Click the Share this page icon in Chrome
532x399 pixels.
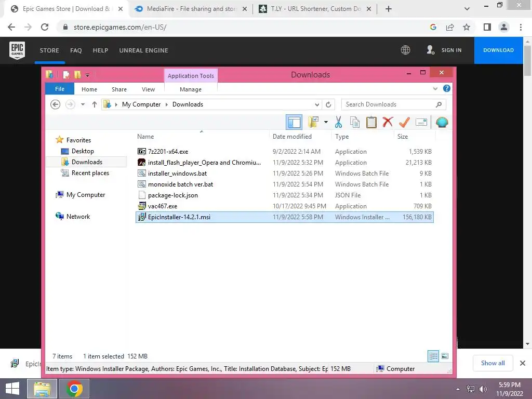tap(450, 27)
